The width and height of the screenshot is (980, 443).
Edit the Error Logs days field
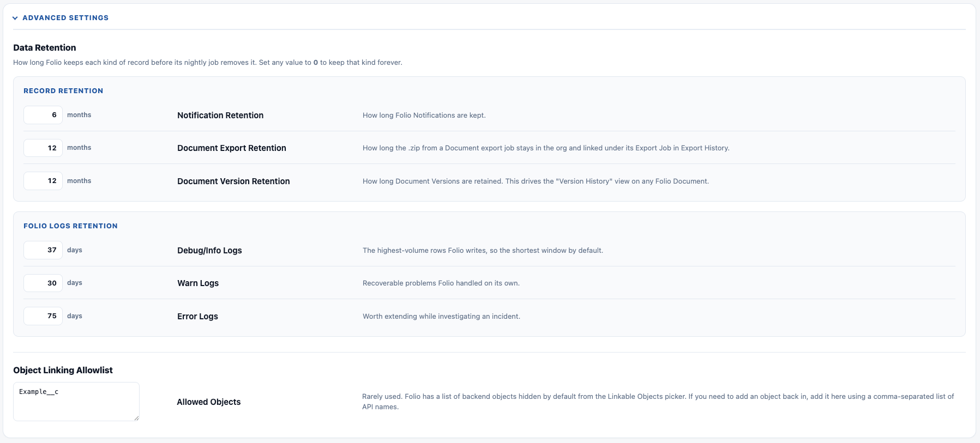point(43,316)
